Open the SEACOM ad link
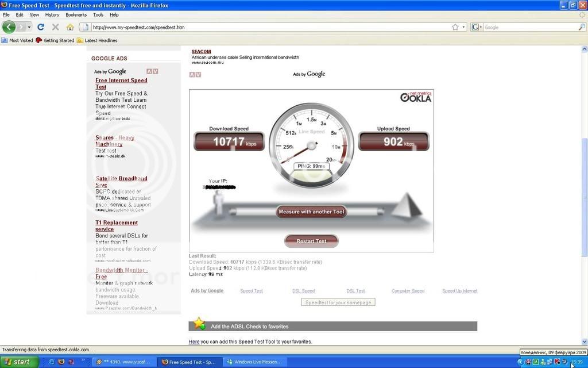This screenshot has width=588, height=368. 200,51
